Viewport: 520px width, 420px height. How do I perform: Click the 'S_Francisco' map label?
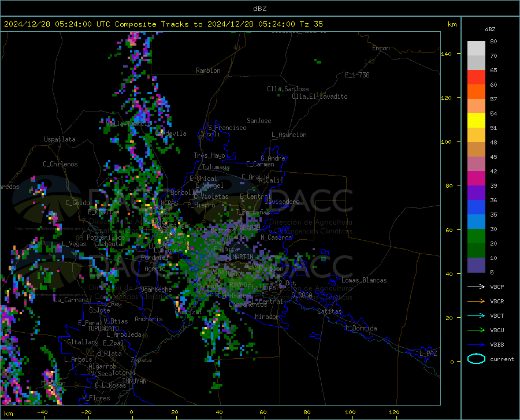227,128
